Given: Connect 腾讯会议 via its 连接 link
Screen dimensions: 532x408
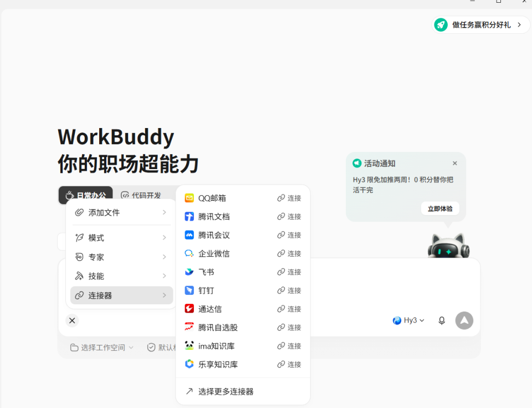Looking at the screenshot, I should pyautogui.click(x=289, y=235).
